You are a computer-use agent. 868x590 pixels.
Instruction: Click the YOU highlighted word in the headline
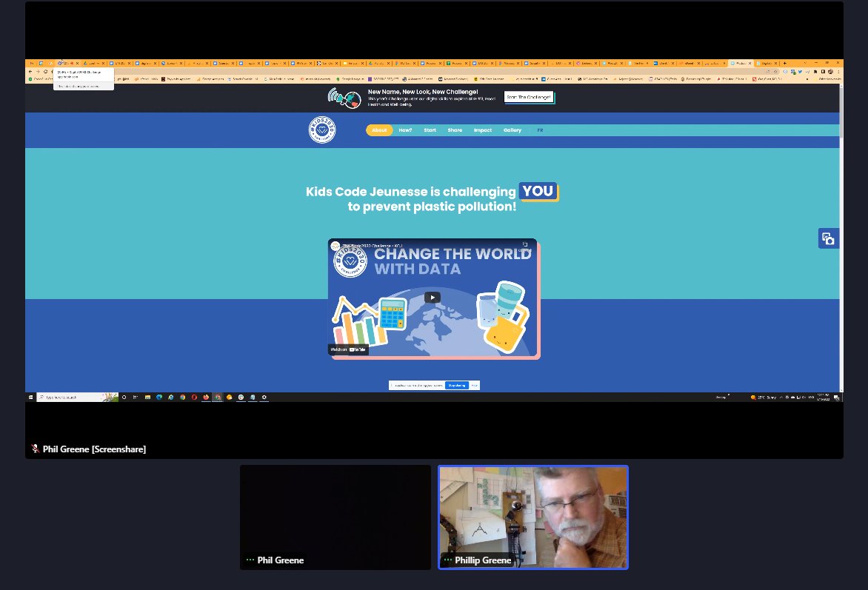[x=538, y=191]
